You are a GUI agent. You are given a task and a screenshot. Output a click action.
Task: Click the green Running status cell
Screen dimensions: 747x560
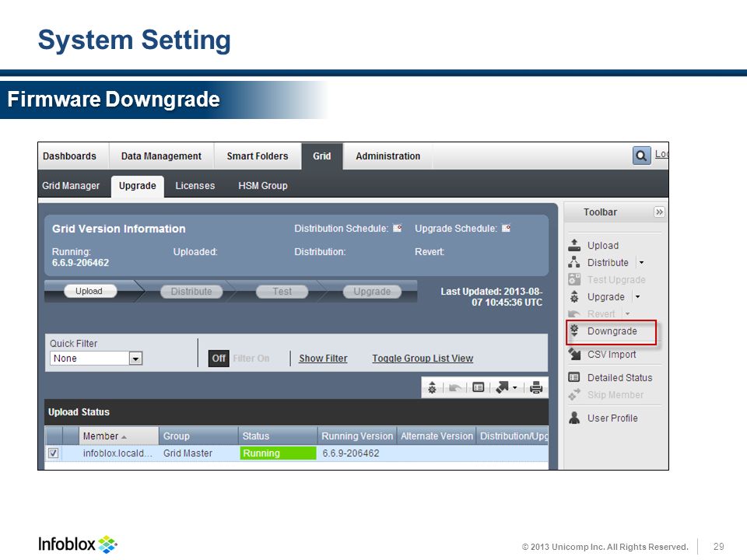(x=279, y=453)
